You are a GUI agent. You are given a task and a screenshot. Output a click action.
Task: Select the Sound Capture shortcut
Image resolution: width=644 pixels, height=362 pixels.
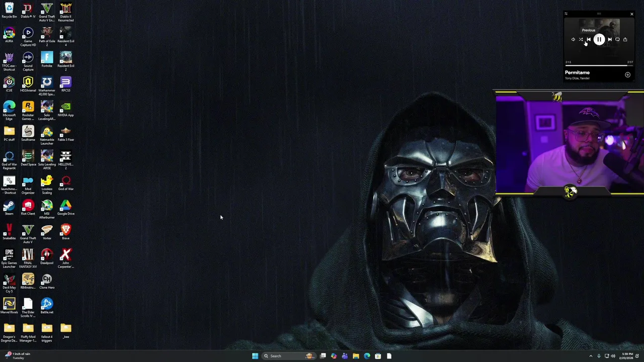tap(28, 62)
